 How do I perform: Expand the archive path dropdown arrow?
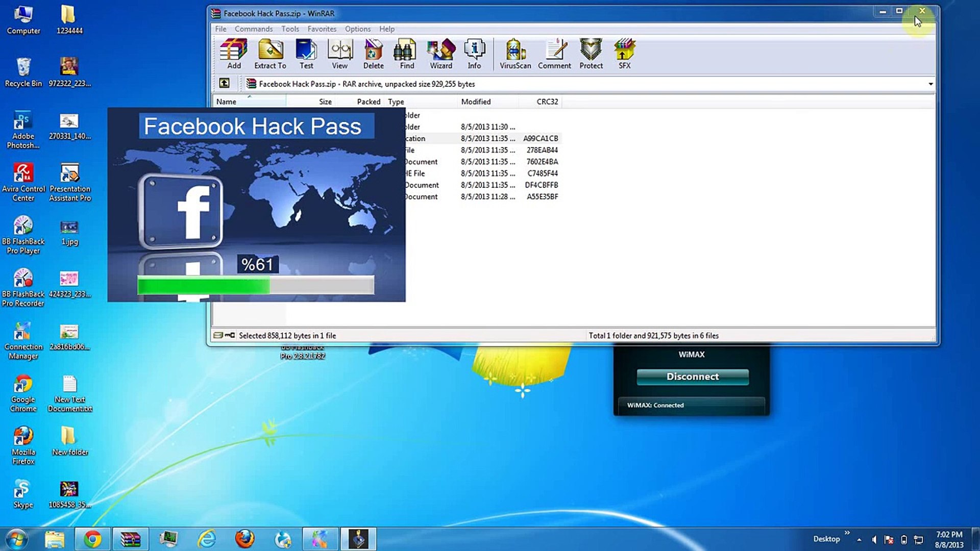point(930,84)
